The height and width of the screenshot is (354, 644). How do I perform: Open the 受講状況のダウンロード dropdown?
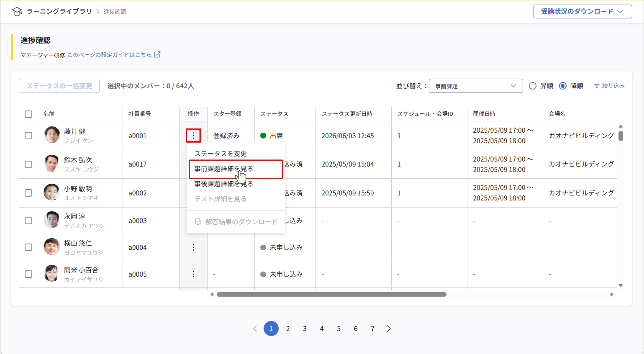coord(583,12)
